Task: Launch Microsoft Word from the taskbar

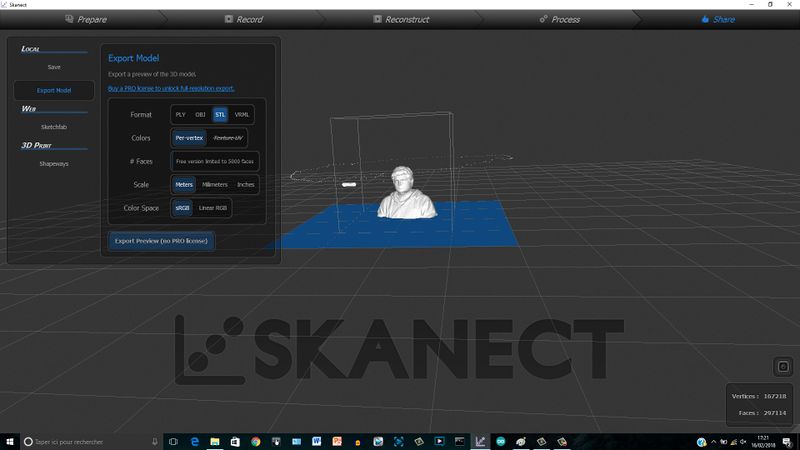Action: [x=316, y=440]
